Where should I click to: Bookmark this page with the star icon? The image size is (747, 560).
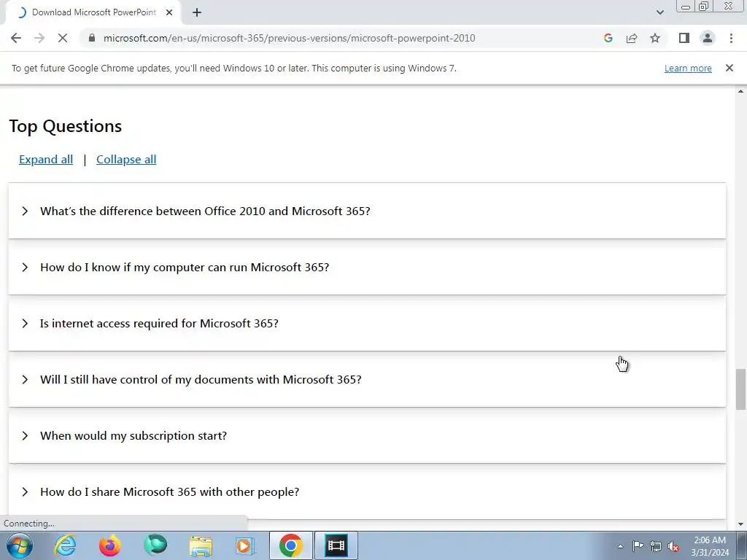655,38
